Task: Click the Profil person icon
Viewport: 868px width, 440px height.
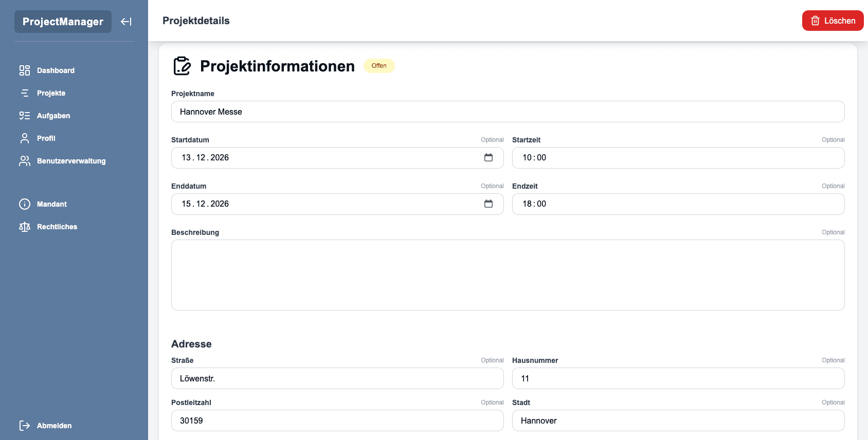Action: pyautogui.click(x=25, y=138)
